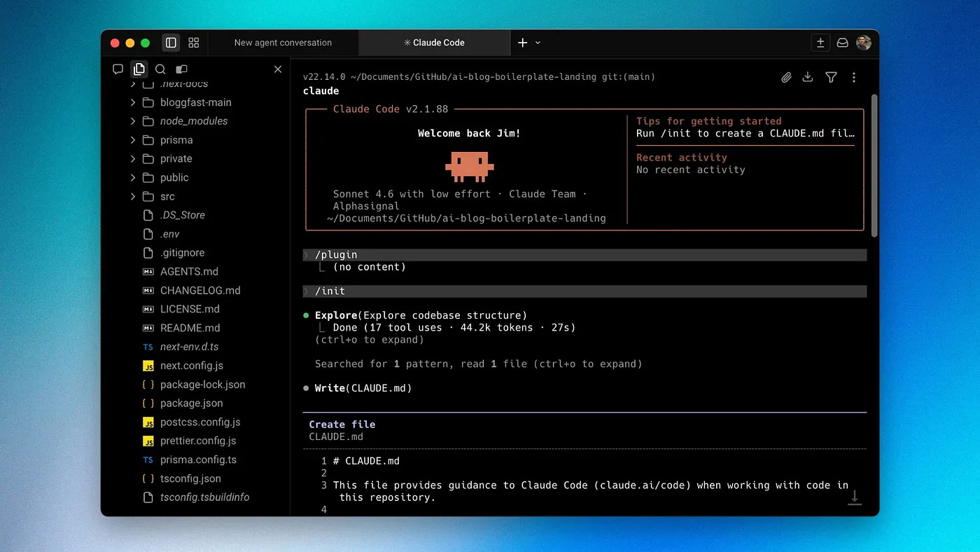The height and width of the screenshot is (552, 980).
Task: Expand the prisma folder chevron
Action: click(133, 140)
